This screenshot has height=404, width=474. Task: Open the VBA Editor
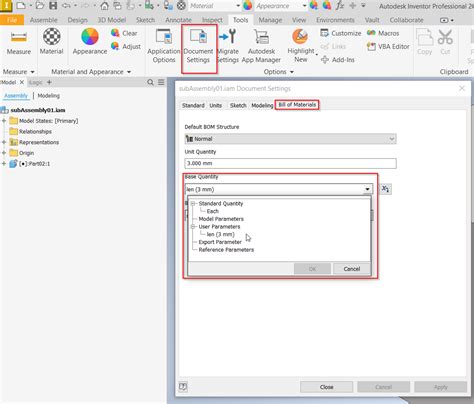(388, 46)
